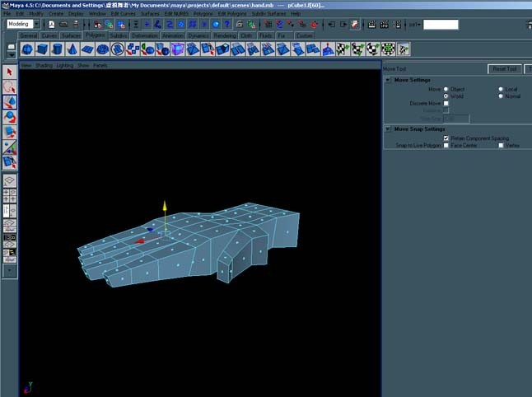Click the Reset Tool button
This screenshot has height=397, width=532.
tap(505, 69)
